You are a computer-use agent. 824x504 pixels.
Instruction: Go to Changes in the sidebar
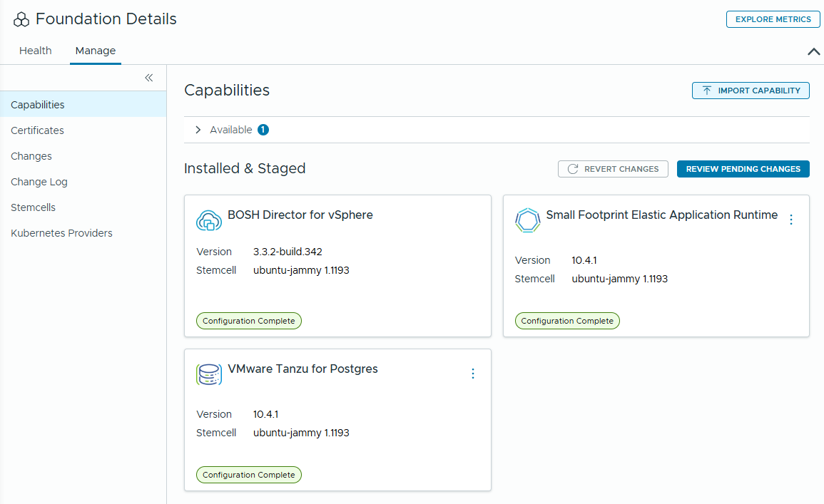(x=83, y=156)
